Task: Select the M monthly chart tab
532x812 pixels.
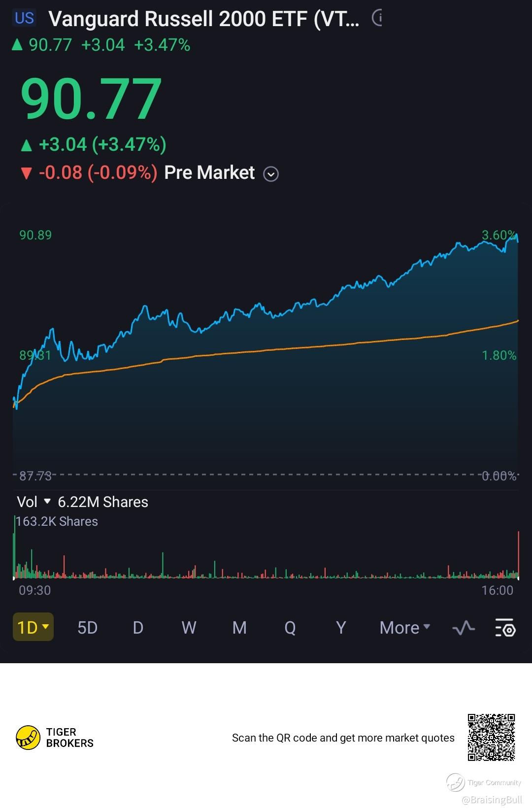Action: click(239, 628)
